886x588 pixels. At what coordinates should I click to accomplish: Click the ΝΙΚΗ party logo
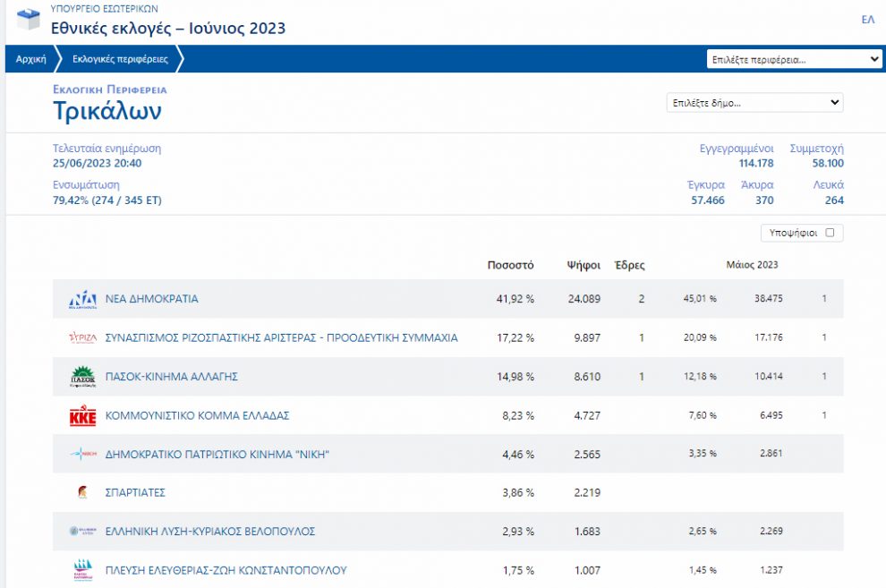(82, 455)
